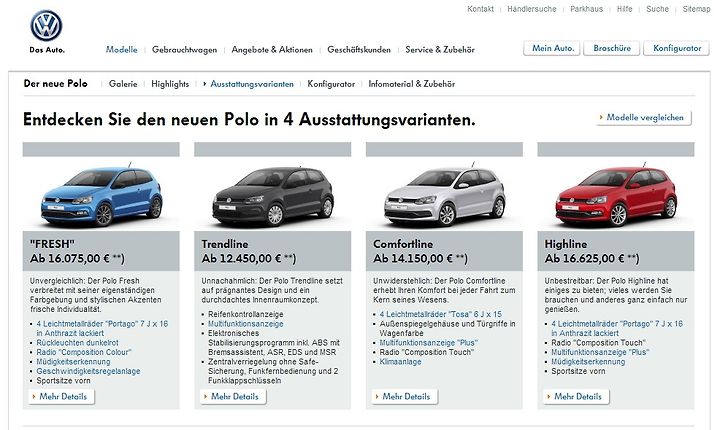Image resolution: width=720 pixels, height=430 pixels.
Task: Click the "FRESH" variant heading
Action: [x=52, y=244]
